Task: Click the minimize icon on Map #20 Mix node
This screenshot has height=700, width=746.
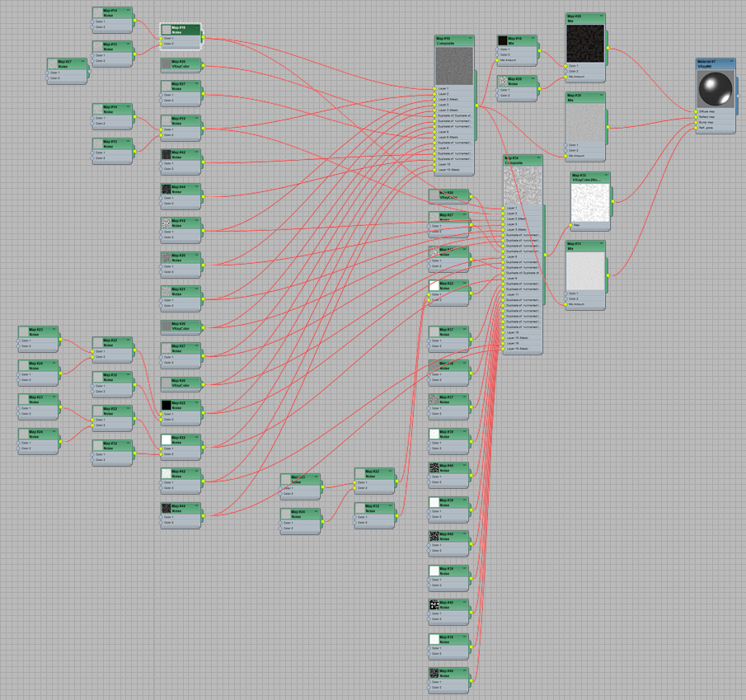Action: tap(601, 16)
